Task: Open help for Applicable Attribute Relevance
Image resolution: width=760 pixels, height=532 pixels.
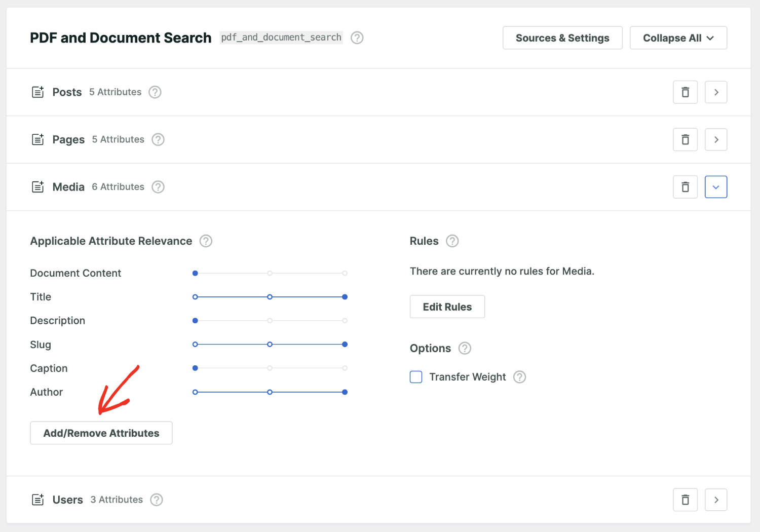Action: (x=206, y=241)
